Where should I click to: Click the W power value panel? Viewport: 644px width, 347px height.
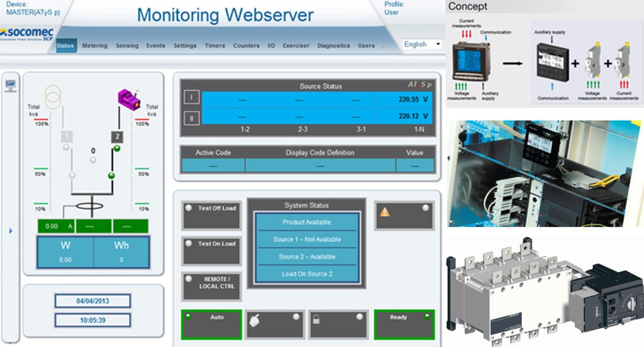point(65,251)
